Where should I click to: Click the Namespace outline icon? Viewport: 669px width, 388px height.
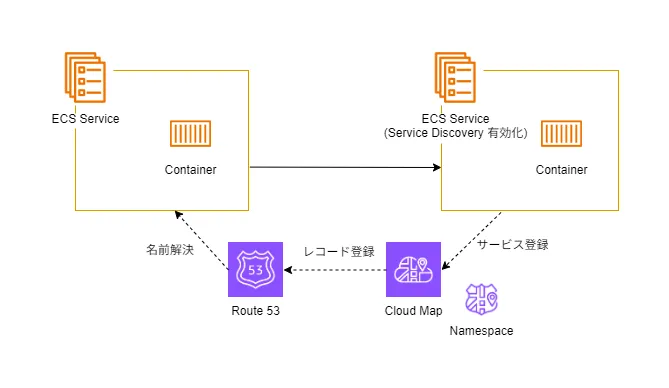point(481,299)
